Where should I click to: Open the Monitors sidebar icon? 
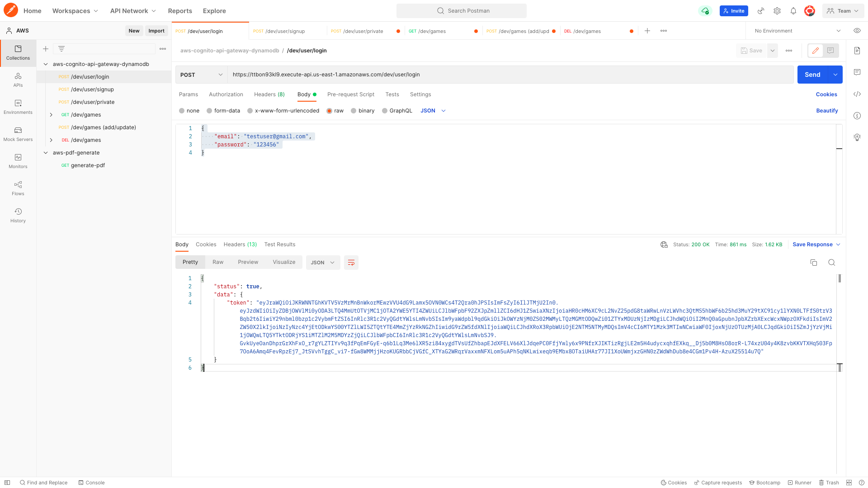click(18, 161)
